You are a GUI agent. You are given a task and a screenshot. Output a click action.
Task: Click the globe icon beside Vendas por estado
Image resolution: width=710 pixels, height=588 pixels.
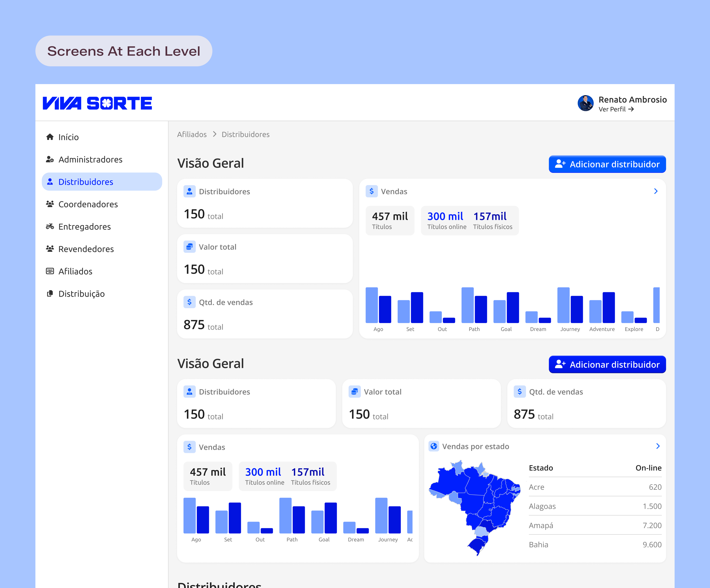434,446
